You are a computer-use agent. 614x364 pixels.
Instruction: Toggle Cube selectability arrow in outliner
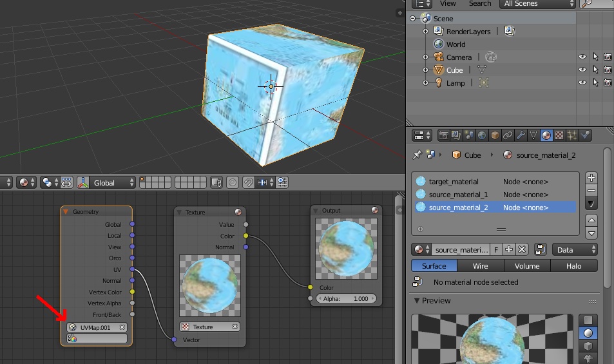point(595,70)
